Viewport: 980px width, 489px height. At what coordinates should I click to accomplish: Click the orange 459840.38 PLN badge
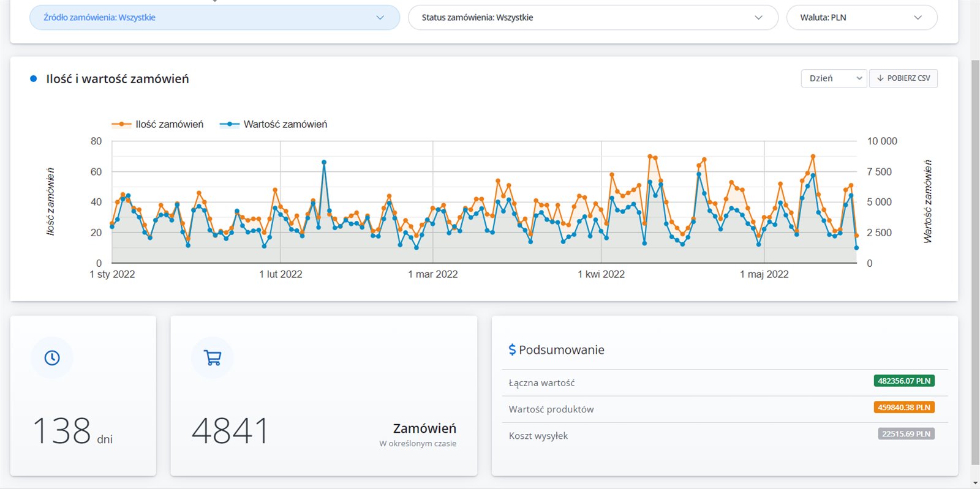(x=903, y=408)
